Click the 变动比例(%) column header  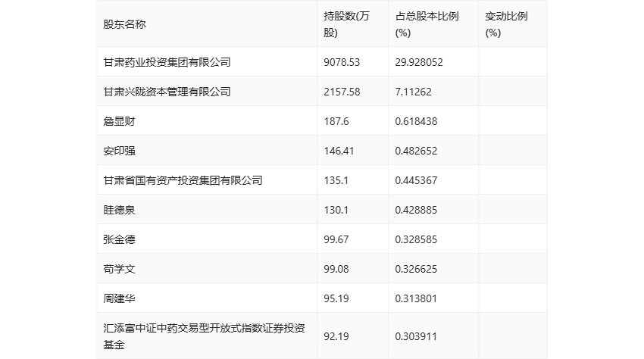point(506,24)
